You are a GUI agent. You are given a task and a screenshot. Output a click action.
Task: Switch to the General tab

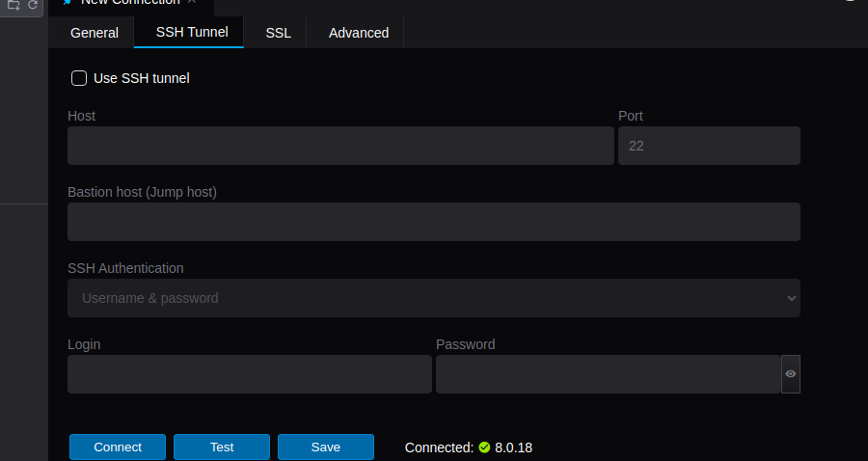coord(95,33)
